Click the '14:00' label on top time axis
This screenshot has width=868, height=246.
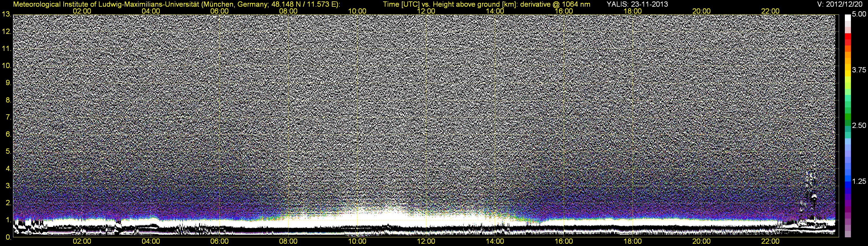(495, 11)
